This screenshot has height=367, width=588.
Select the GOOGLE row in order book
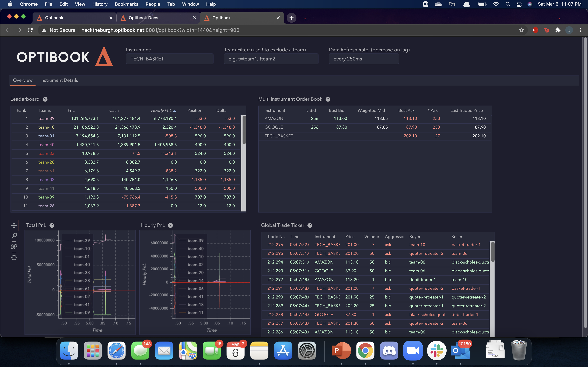point(274,127)
